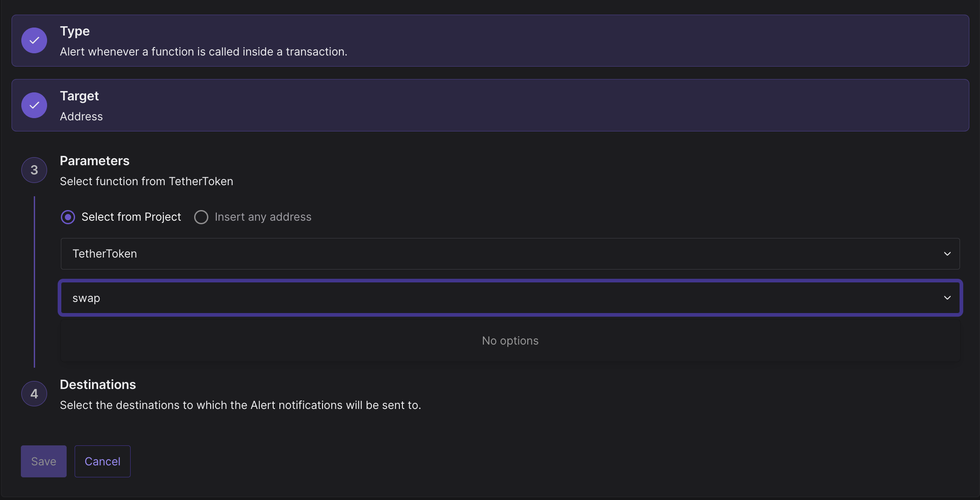Image resolution: width=980 pixels, height=500 pixels.
Task: Open the Target Address step panel
Action: point(490,105)
